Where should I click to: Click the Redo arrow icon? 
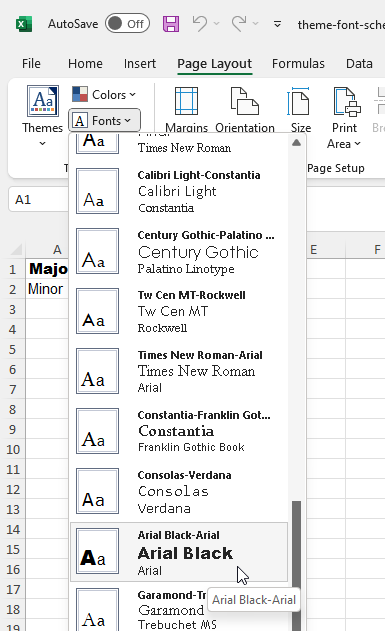(x=239, y=24)
